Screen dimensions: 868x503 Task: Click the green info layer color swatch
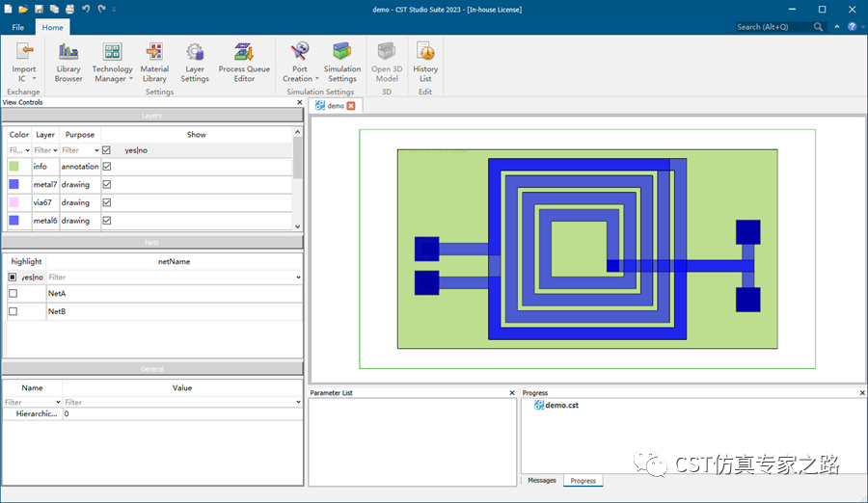point(14,166)
